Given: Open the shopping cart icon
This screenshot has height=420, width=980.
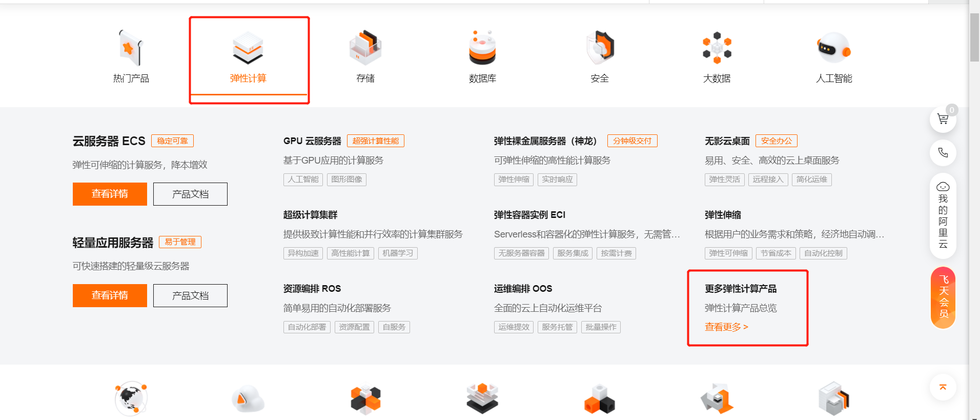Looking at the screenshot, I should click(943, 119).
